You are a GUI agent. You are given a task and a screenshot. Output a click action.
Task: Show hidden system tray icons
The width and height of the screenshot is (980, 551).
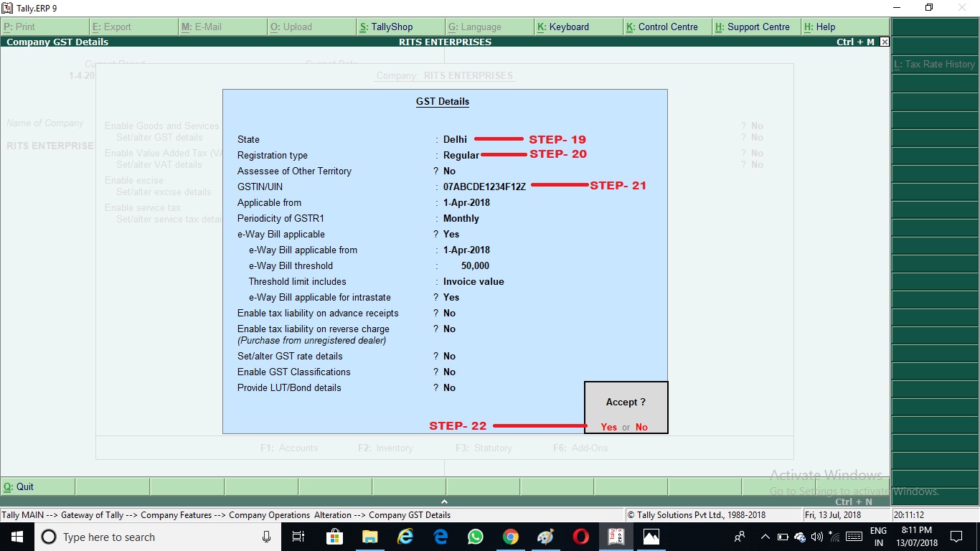pyautogui.click(x=765, y=537)
